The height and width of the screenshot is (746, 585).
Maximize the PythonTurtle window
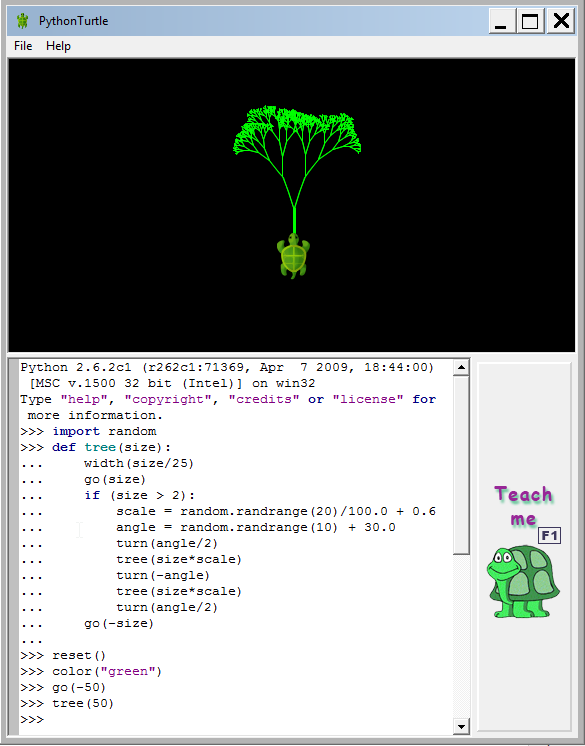pos(530,21)
